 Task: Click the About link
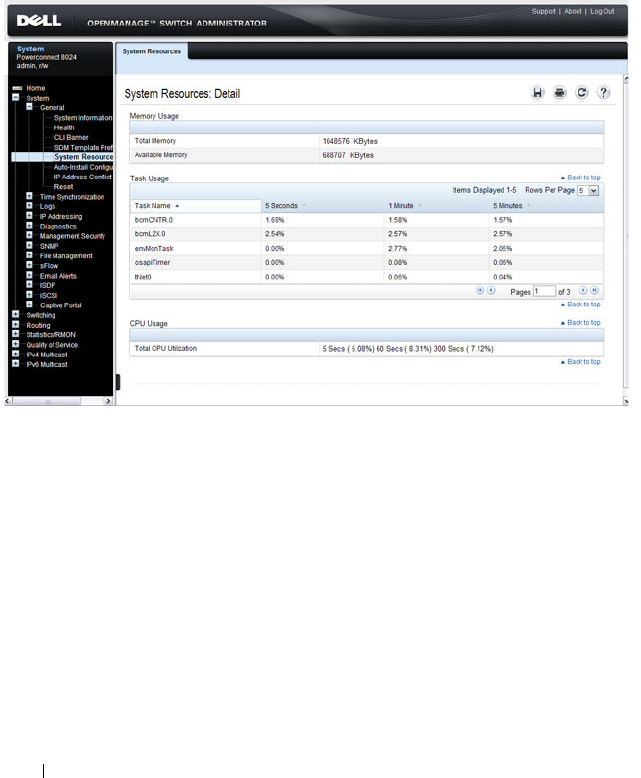(573, 11)
